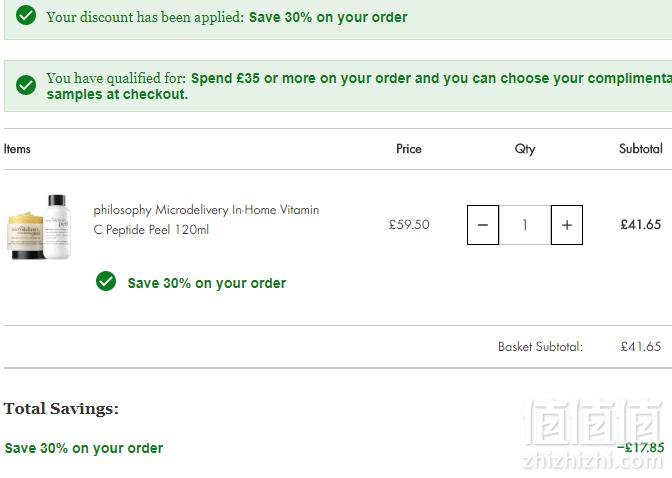
Task: Click the Items column header
Action: [x=17, y=149]
